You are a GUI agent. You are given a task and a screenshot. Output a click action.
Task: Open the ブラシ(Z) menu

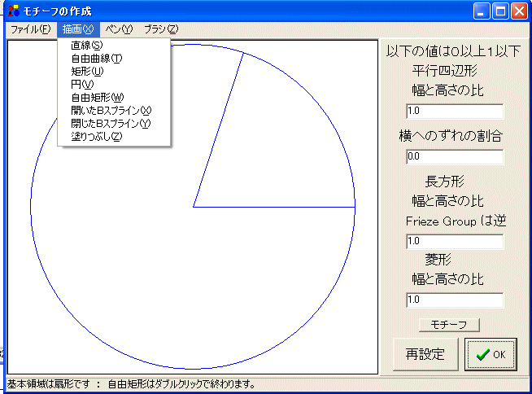tap(161, 29)
